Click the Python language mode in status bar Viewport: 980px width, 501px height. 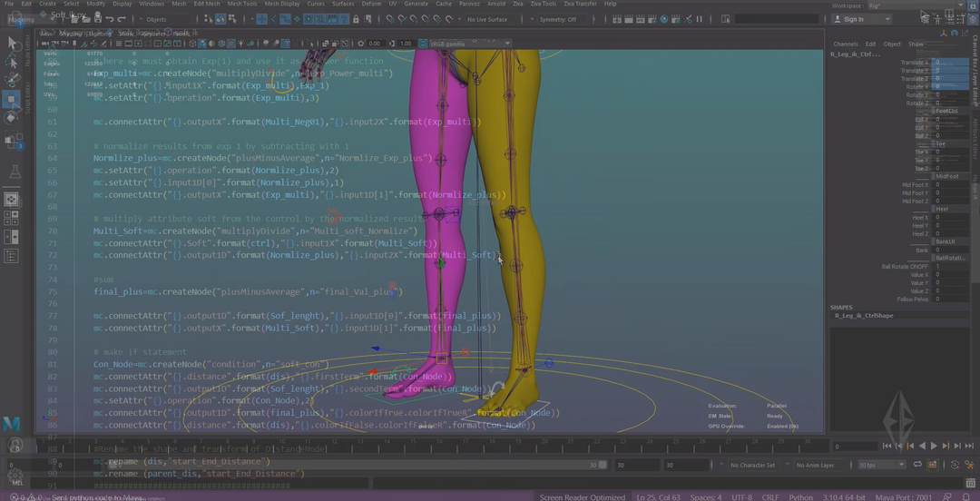800,496
